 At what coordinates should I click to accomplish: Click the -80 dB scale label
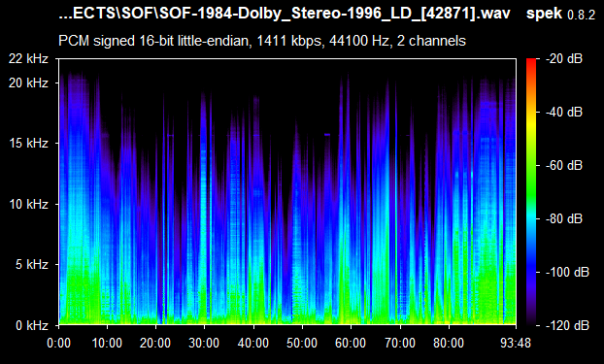[564, 218]
